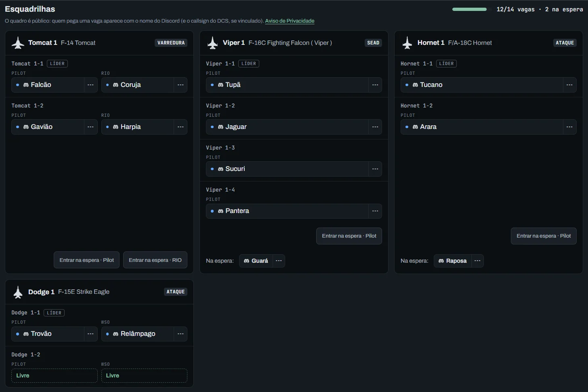Join the Hornet Pilot waitlist
The width and height of the screenshot is (588, 392).
coord(544,236)
